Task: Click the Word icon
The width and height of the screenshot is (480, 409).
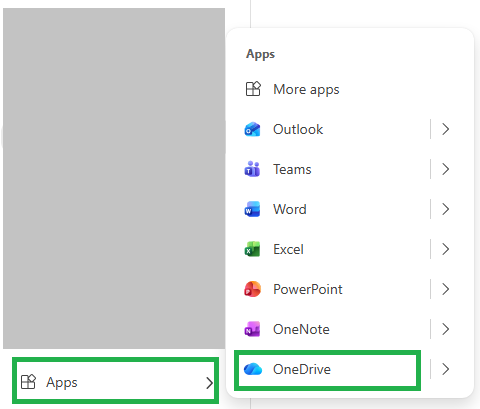Action: click(252, 209)
